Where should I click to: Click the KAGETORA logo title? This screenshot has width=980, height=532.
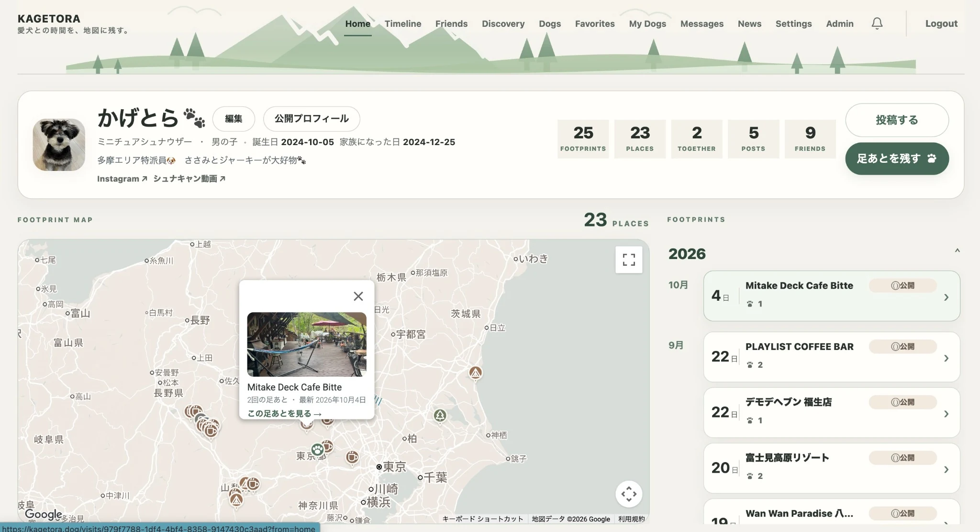point(49,19)
